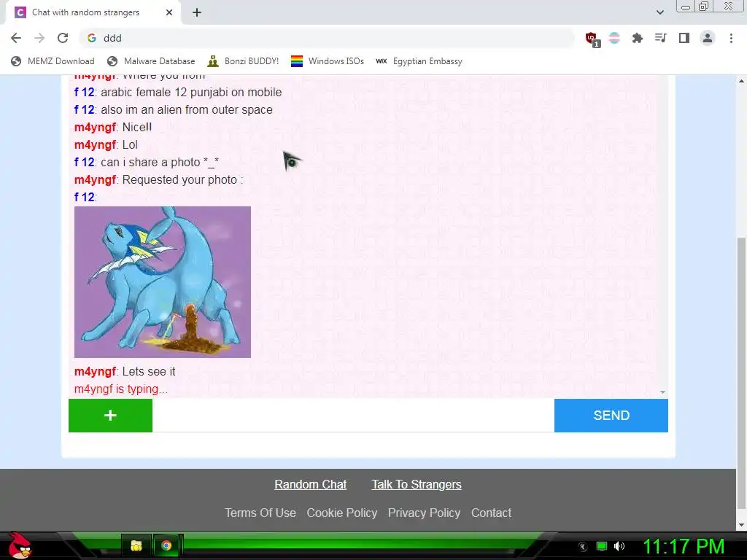Select the Chat with random strangers tab
The image size is (747, 560).
tap(93, 12)
